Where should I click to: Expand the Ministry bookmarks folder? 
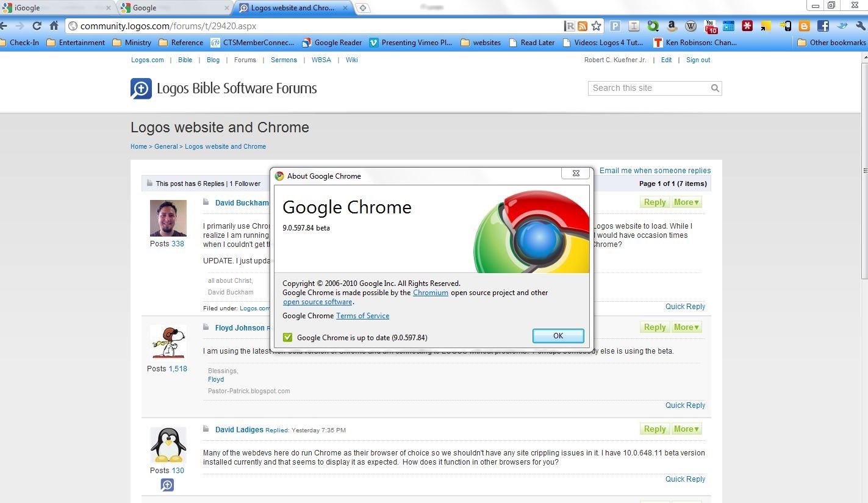[131, 43]
